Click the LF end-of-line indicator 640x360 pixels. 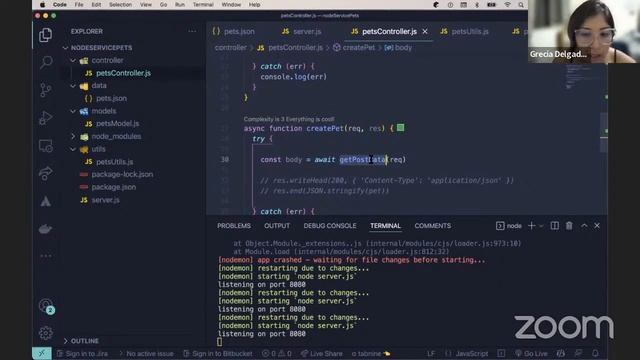431,353
